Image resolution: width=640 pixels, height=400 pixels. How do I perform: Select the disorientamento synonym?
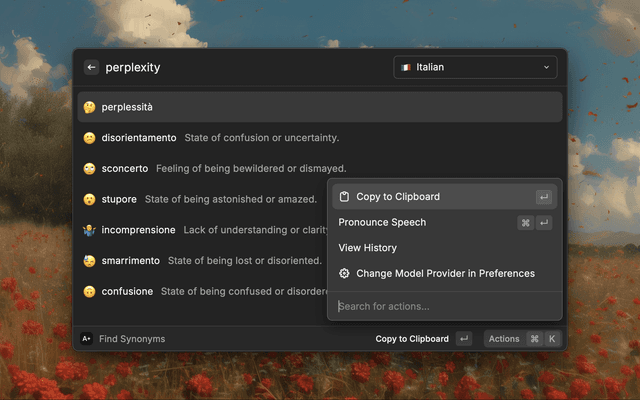point(139,138)
